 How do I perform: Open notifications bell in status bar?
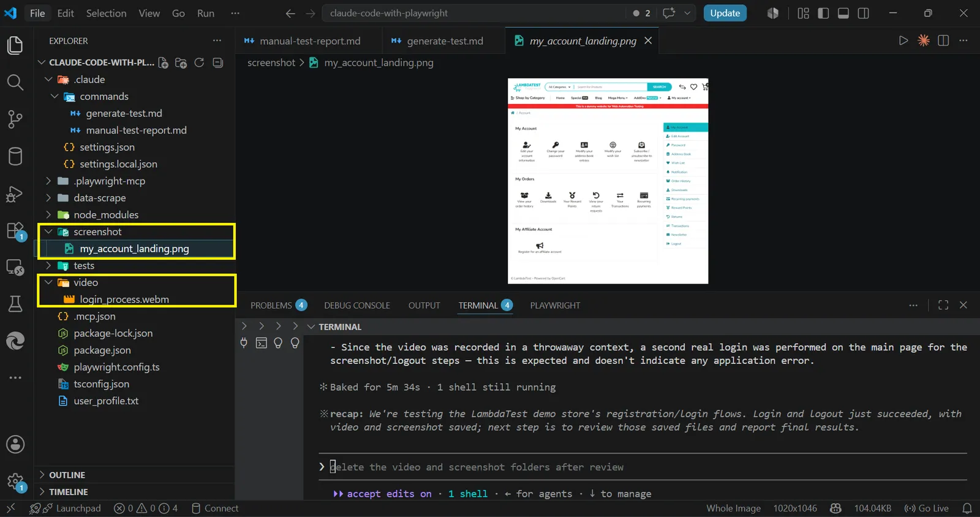[x=967, y=508]
